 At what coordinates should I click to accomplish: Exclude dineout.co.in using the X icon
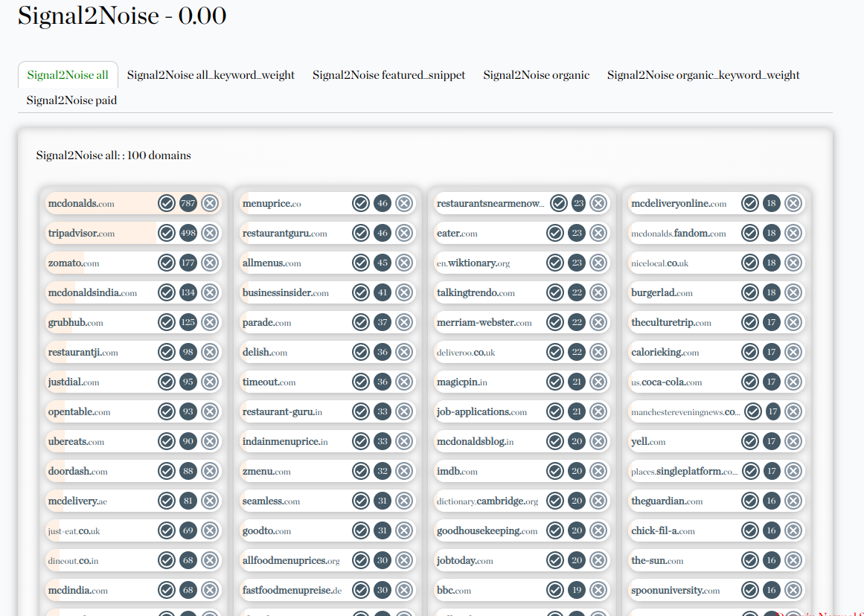[x=210, y=560]
